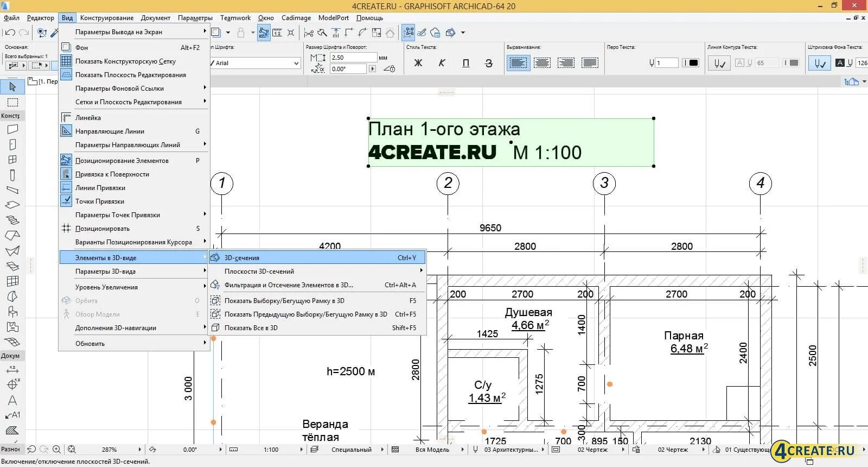Expand the 1:100 scale dropdown arrow

coord(302,450)
